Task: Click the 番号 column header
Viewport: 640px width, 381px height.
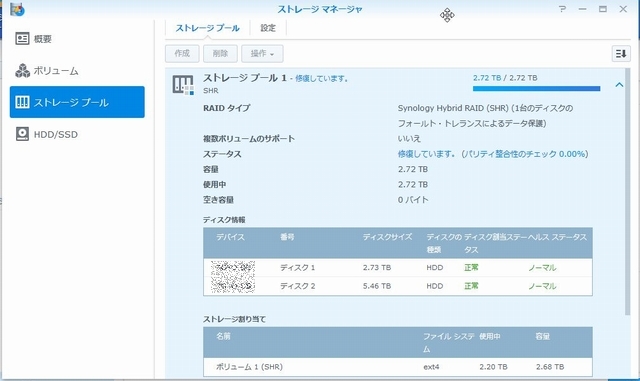Action: point(287,237)
